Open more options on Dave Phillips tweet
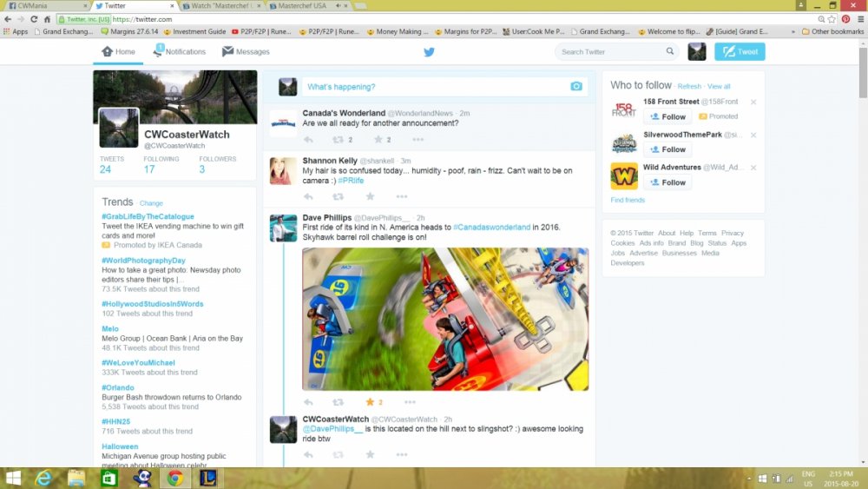The height and width of the screenshot is (489, 868). tap(410, 402)
